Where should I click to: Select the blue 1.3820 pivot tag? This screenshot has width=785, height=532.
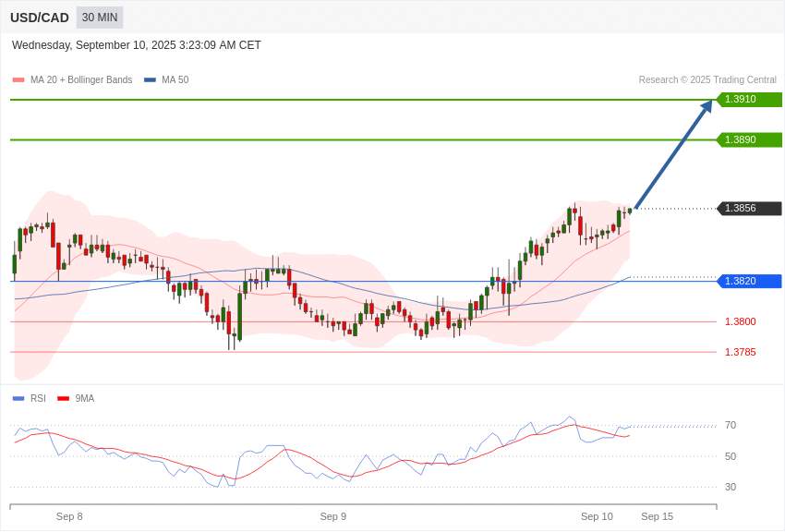749,281
